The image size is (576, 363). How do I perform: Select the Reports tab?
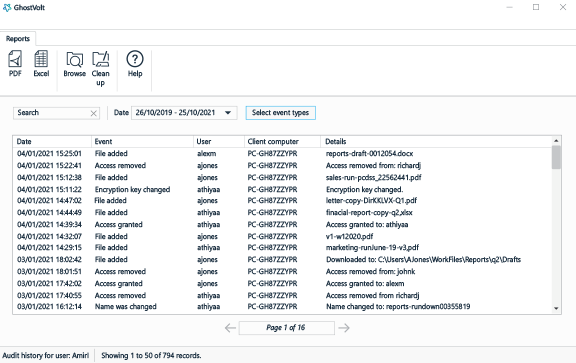pyautogui.click(x=18, y=39)
